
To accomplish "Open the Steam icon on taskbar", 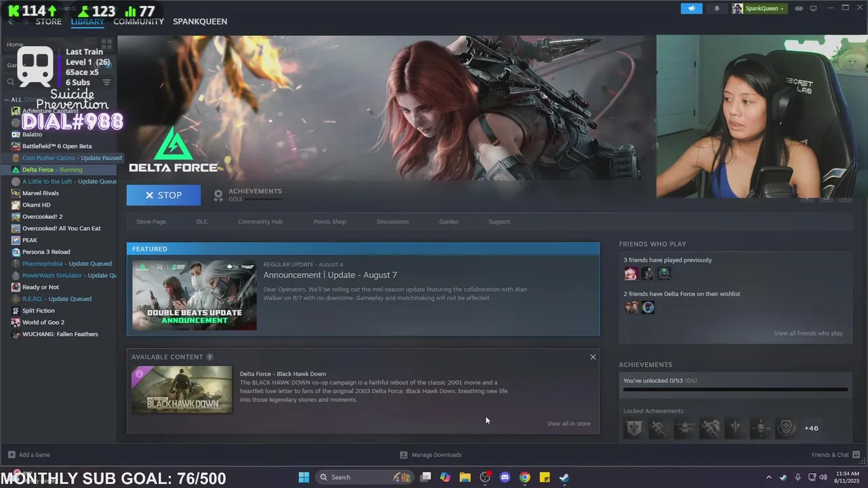I will click(x=564, y=477).
